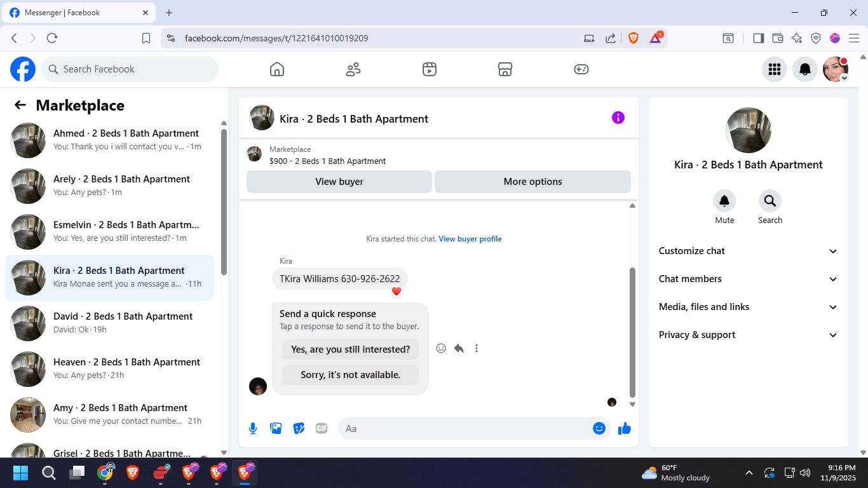Reload the page
The height and width of the screenshot is (488, 868).
coord(52,38)
